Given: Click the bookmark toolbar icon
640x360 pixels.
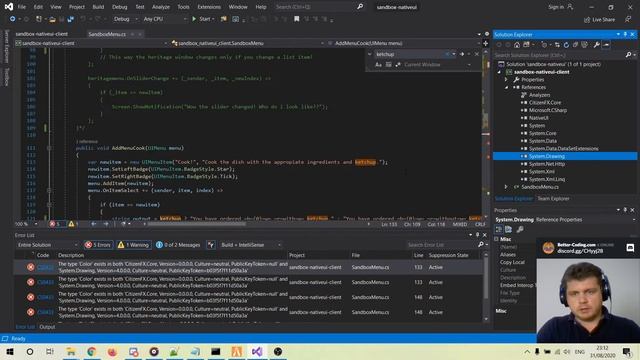Looking at the screenshot, I should pos(297,19).
